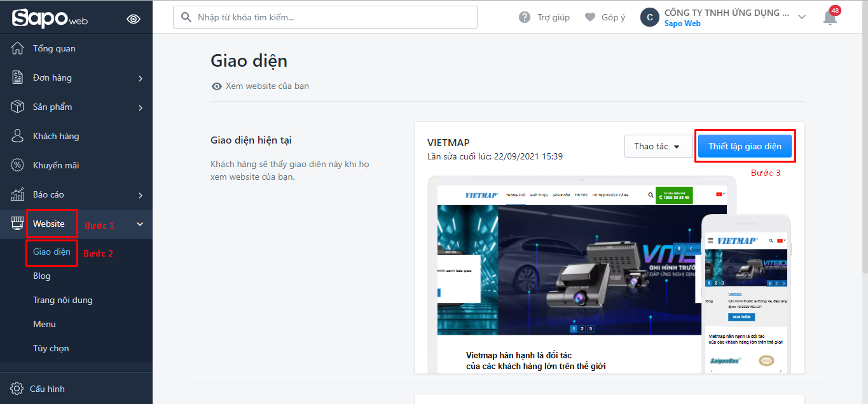
Task: Open Tổng quan via its home icon
Action: click(18, 48)
